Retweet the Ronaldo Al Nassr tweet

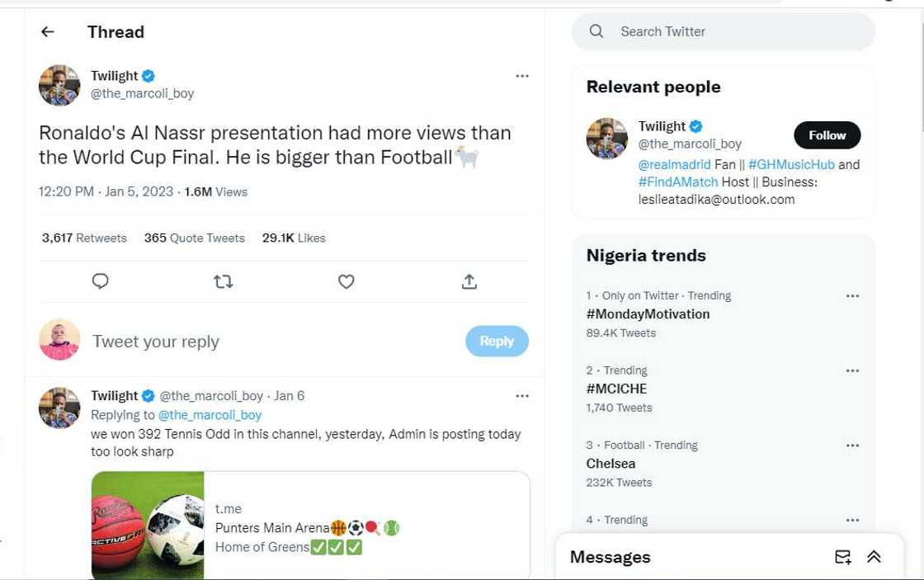tap(223, 281)
